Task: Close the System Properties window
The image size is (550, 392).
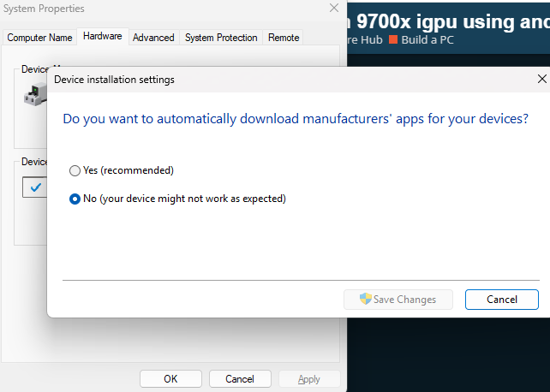Action: 333,8
